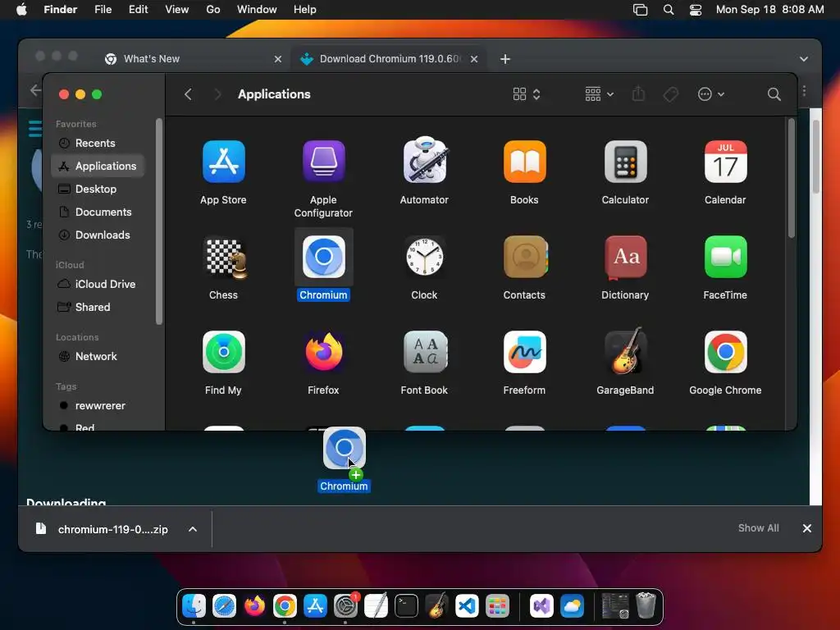Select the Contacts app icon
The width and height of the screenshot is (840, 630).
click(x=524, y=257)
